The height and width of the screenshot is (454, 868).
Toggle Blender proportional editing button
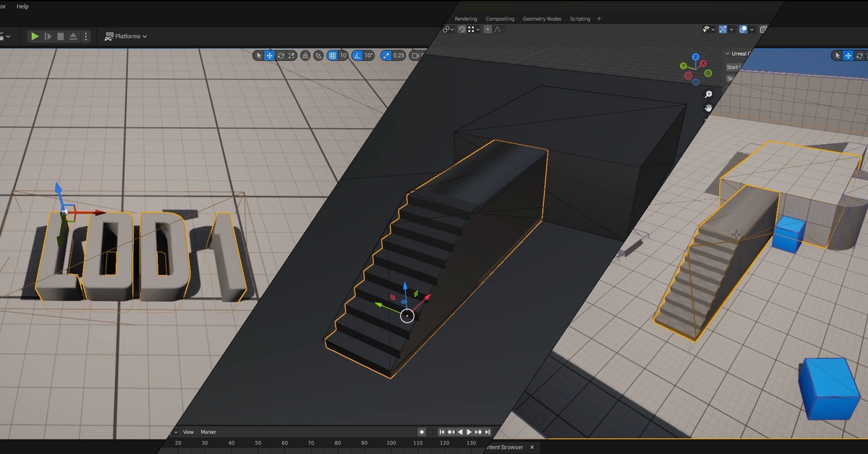[x=488, y=29]
